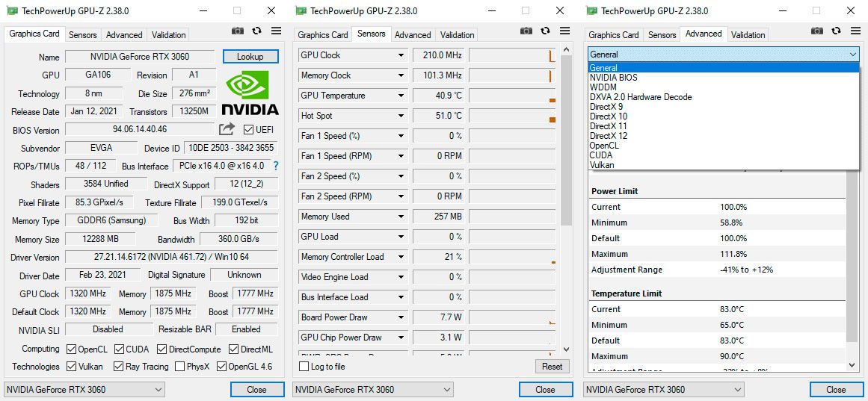The height and width of the screenshot is (401, 868).
Task: Enable Log to file checkbox
Action: pyautogui.click(x=304, y=366)
